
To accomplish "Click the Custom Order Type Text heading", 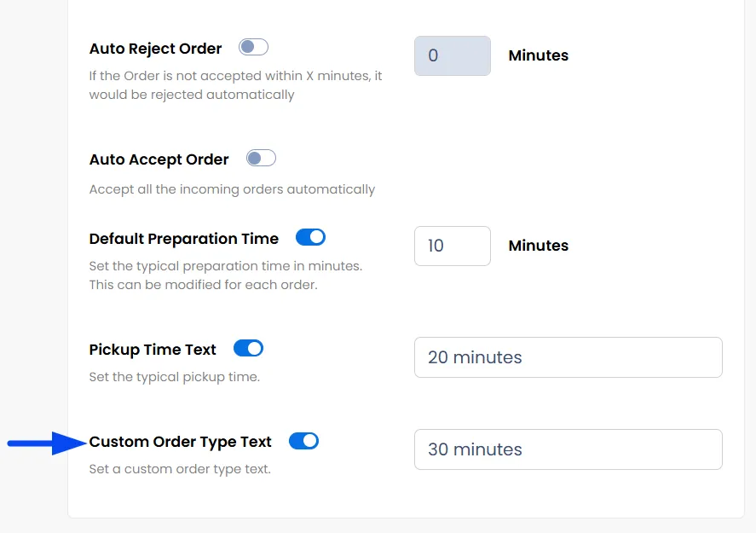I will (x=180, y=442).
